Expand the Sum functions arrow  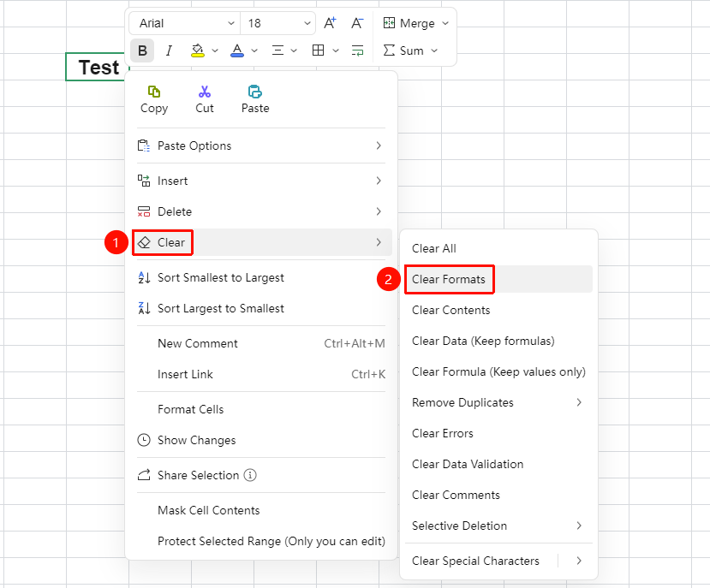[434, 50]
